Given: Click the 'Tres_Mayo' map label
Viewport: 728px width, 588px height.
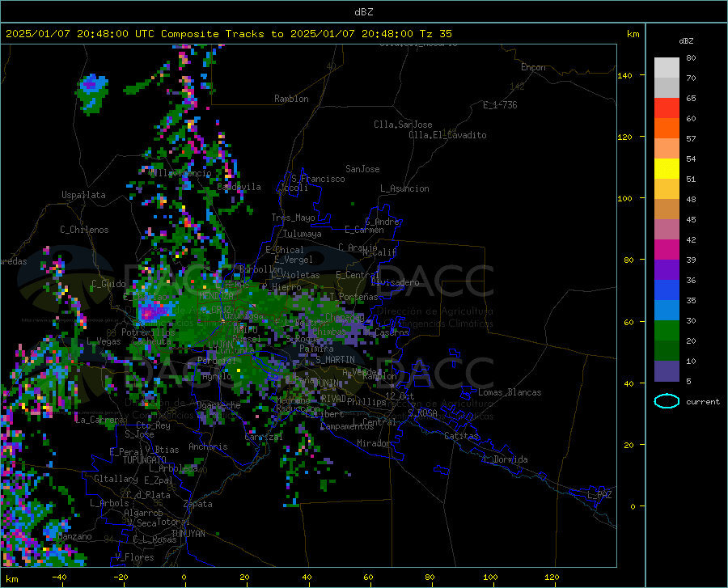Looking at the screenshot, I should [x=293, y=218].
